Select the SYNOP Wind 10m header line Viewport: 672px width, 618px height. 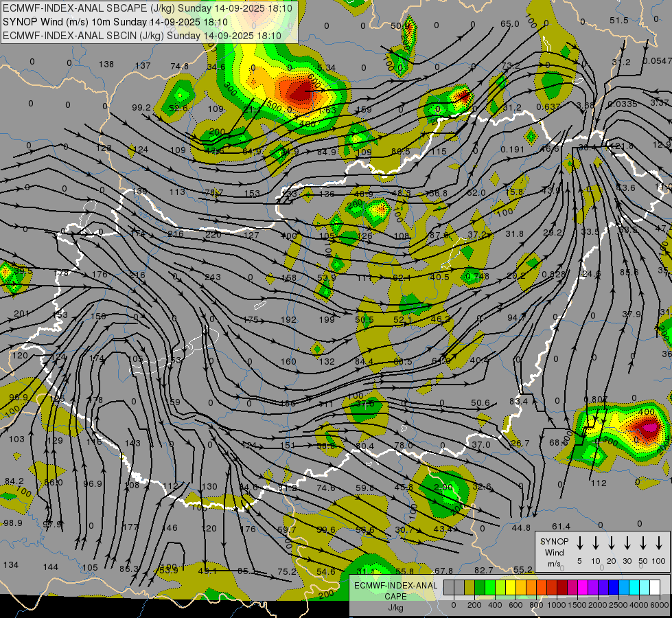115,22
